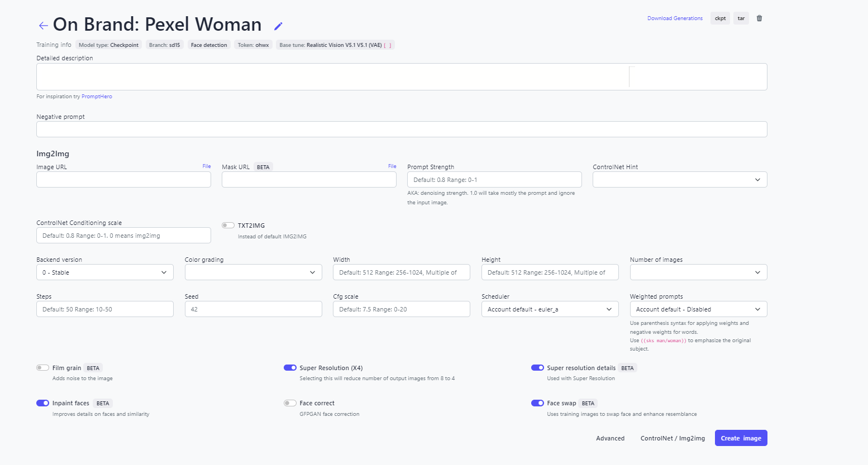Click the ckpt download badge
The image size is (868, 465).
click(x=720, y=18)
